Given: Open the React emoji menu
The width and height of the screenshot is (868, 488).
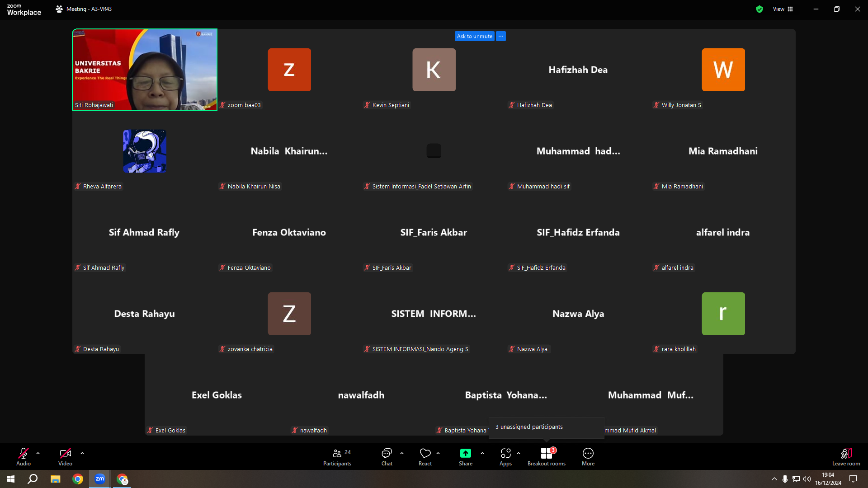Looking at the screenshot, I should pos(425,456).
